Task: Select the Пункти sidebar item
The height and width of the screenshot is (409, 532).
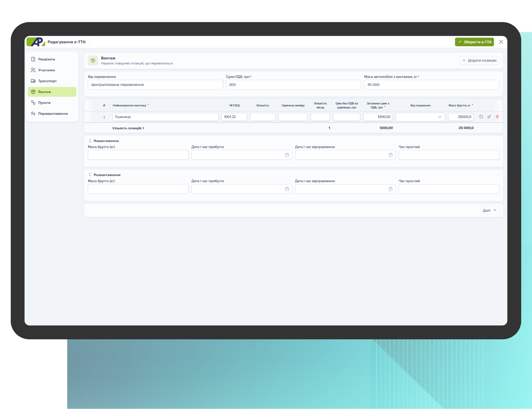Action: (44, 103)
